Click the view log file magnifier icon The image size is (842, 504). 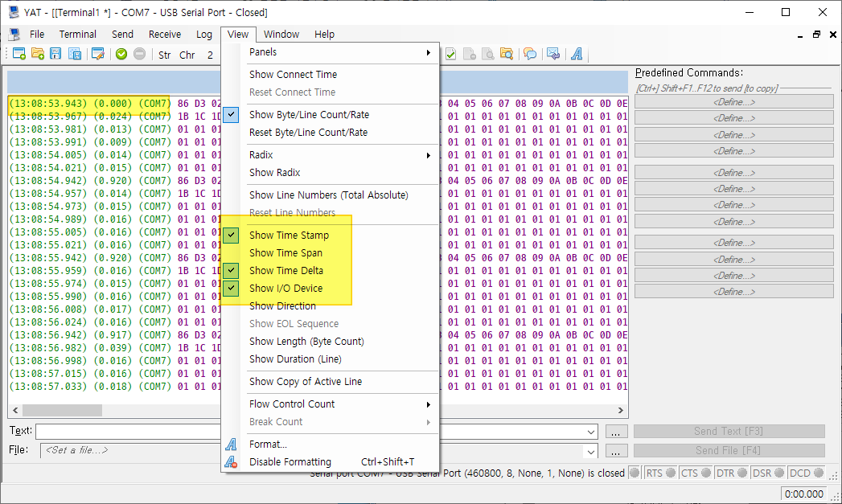point(488,54)
